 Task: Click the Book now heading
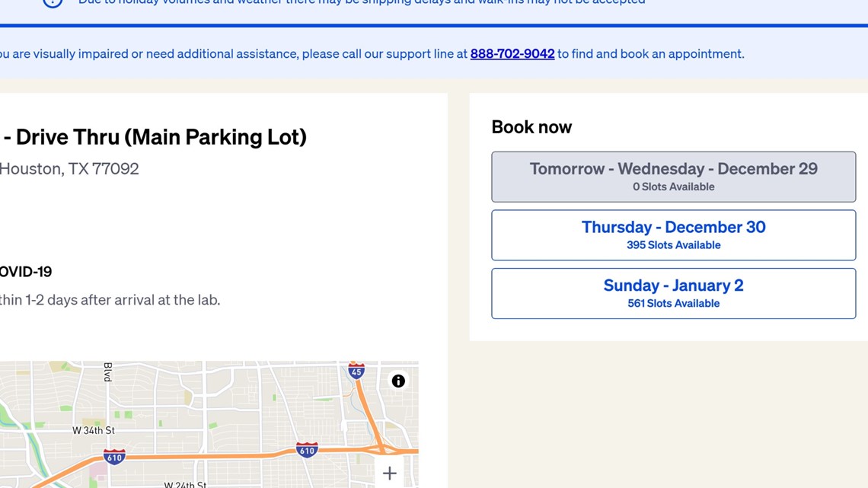531,127
